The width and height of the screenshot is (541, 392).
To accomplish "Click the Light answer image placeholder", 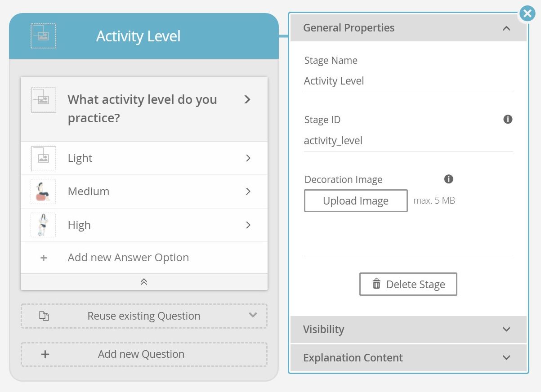I will (44, 158).
